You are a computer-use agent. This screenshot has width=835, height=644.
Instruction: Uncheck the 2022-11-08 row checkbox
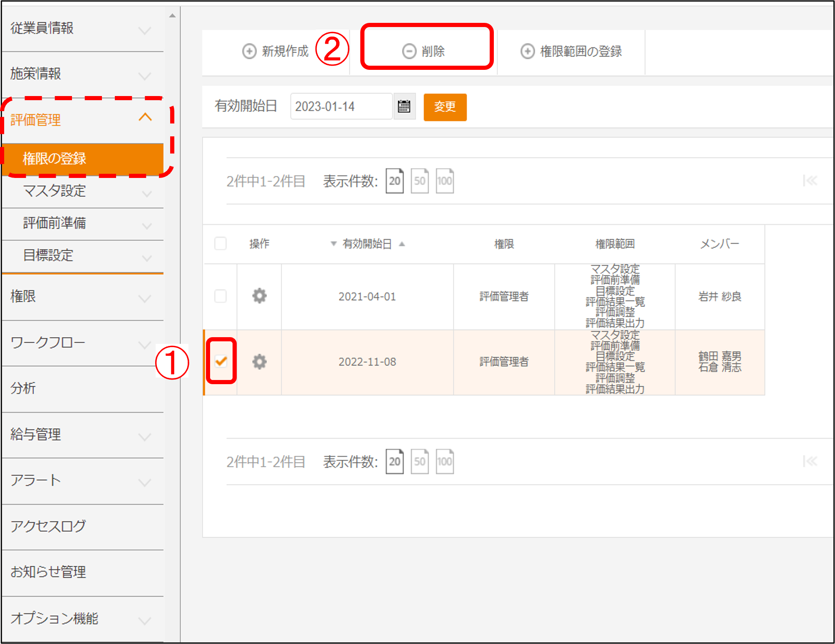[221, 361]
